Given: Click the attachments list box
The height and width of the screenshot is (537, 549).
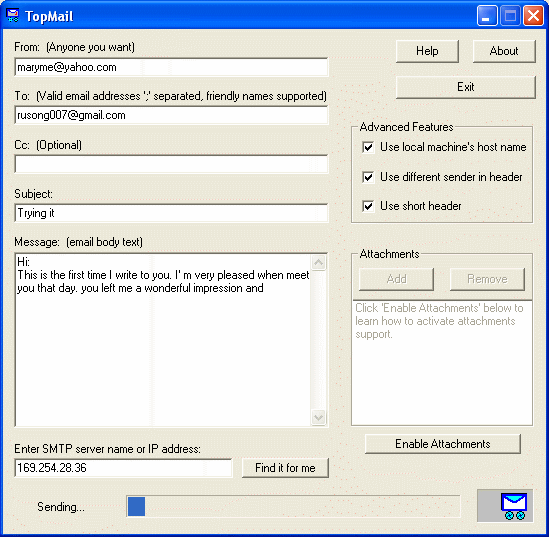Looking at the screenshot, I should (442, 363).
